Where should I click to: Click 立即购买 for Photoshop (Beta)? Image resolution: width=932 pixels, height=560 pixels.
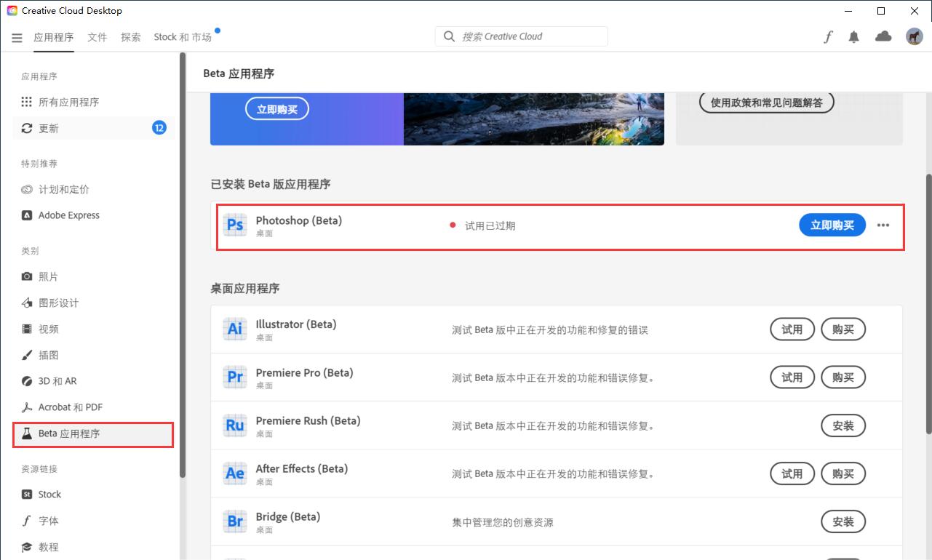click(832, 225)
